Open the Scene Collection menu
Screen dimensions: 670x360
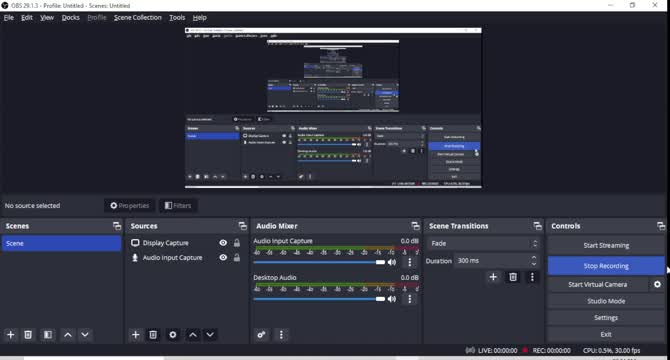pyautogui.click(x=138, y=18)
